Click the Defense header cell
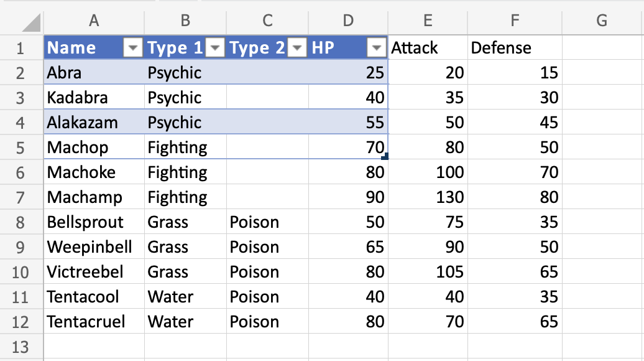Viewport: 644px width, 361px height. tap(515, 48)
